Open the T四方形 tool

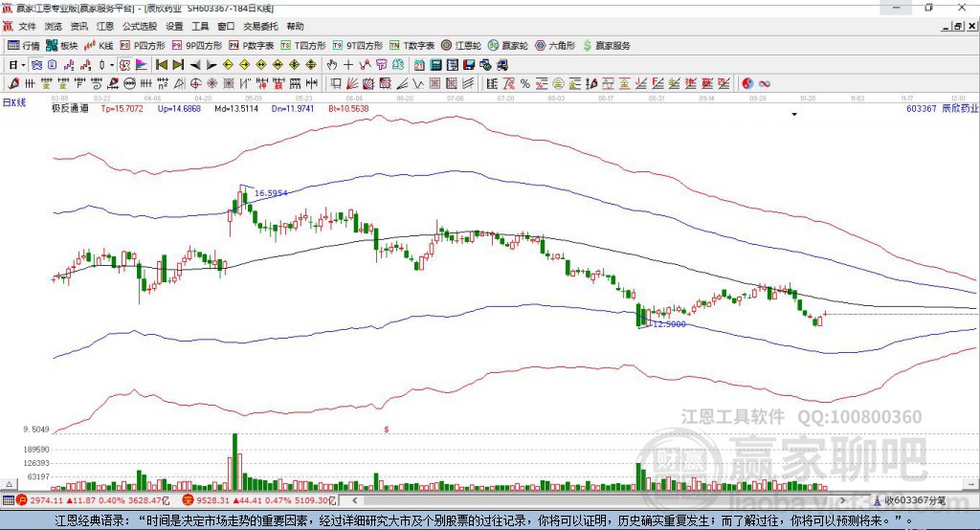[x=303, y=45]
